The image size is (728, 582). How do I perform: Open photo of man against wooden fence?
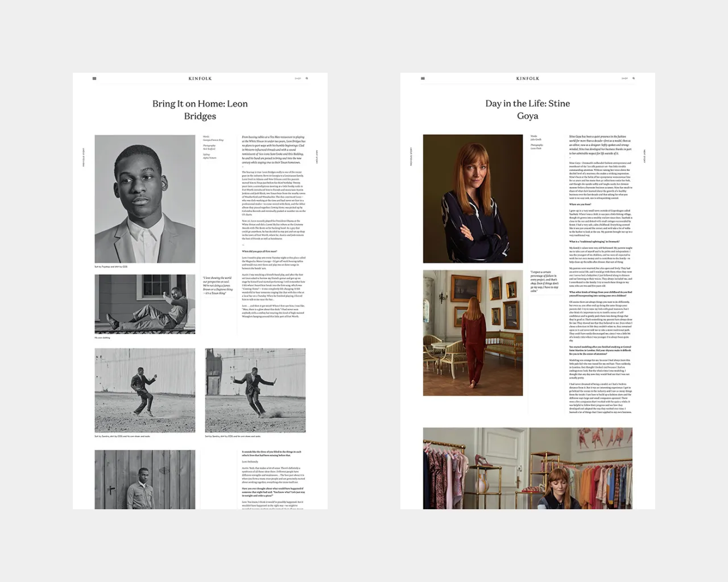coord(145,480)
